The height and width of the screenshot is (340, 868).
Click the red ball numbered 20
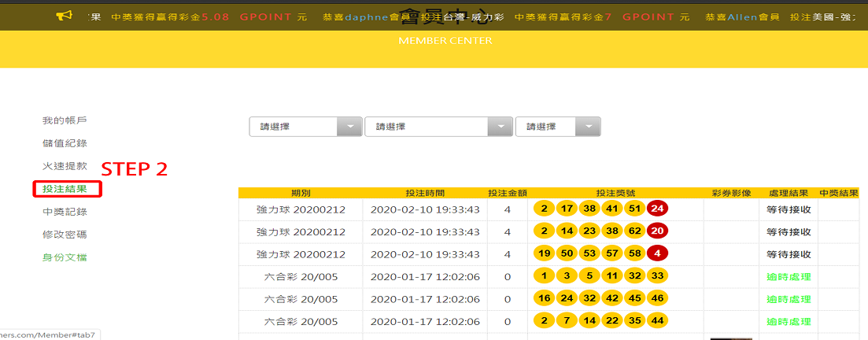657,231
